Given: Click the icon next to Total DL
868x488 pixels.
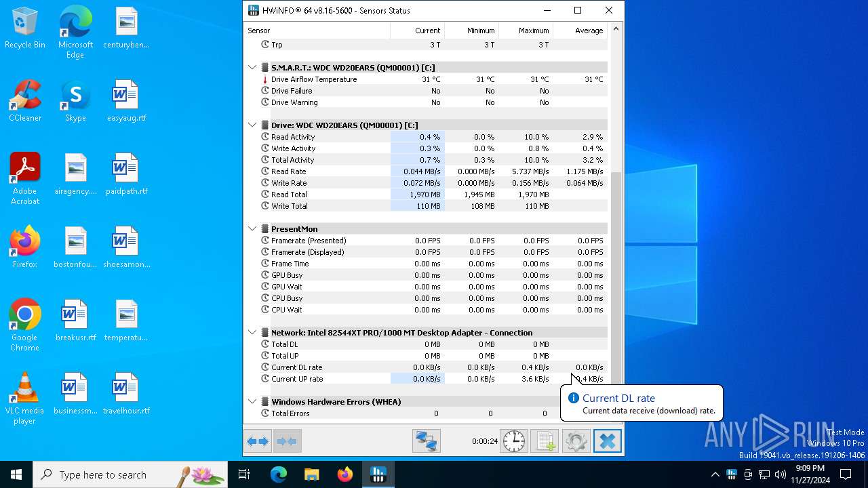Looking at the screenshot, I should pos(265,344).
